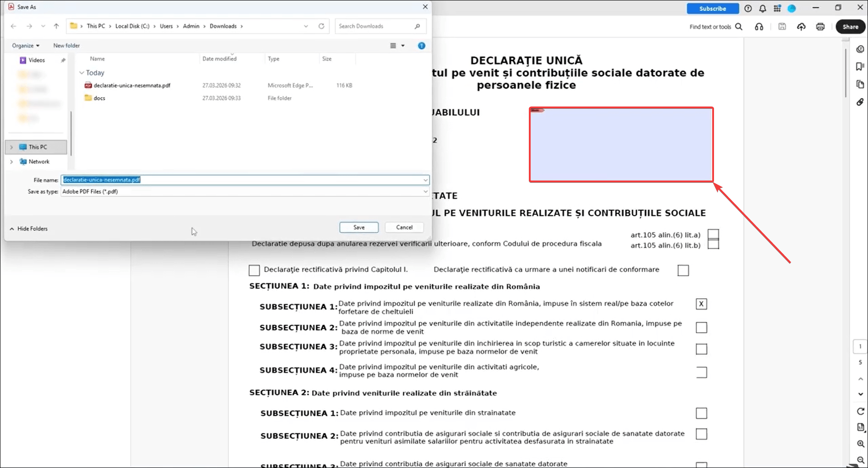Screen dimensions: 868x468
Task: Click the Save button
Action: [x=359, y=227]
